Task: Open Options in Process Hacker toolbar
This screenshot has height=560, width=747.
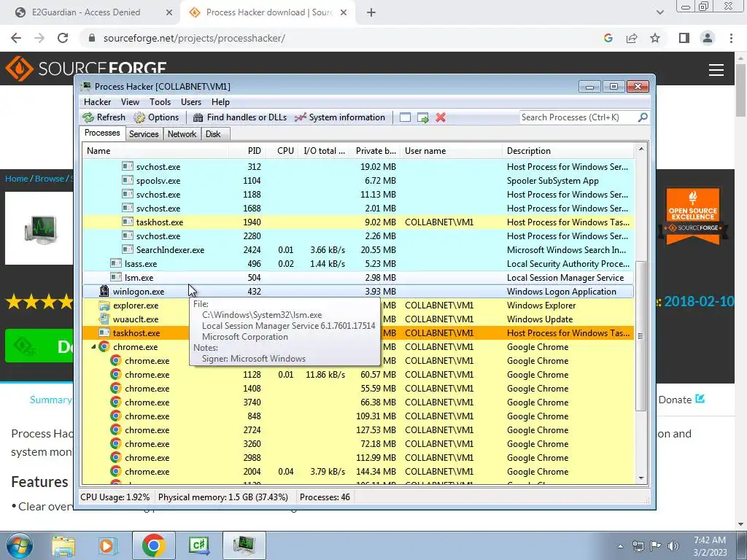Action: 156,117
